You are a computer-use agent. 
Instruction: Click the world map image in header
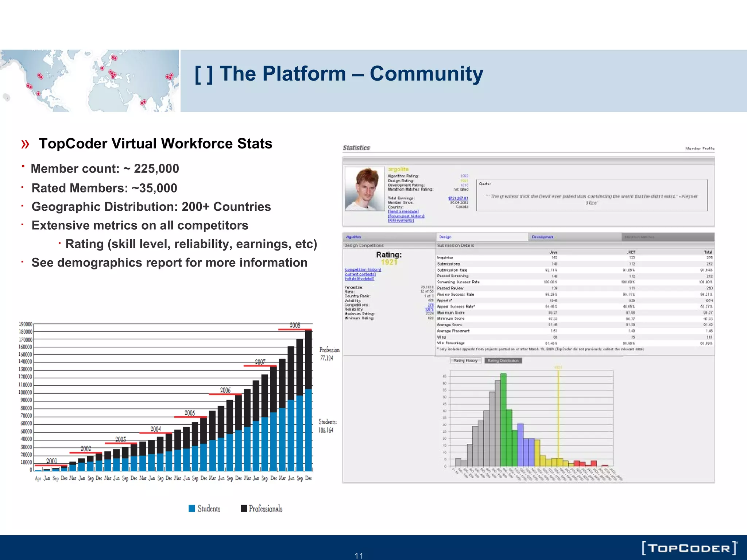pyautogui.click(x=89, y=81)
